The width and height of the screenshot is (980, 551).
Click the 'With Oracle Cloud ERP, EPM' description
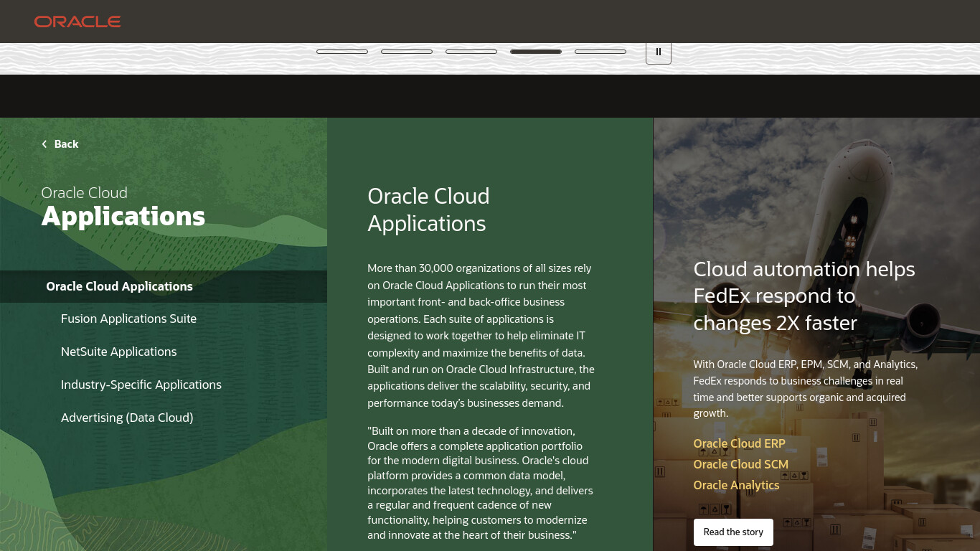(x=805, y=388)
